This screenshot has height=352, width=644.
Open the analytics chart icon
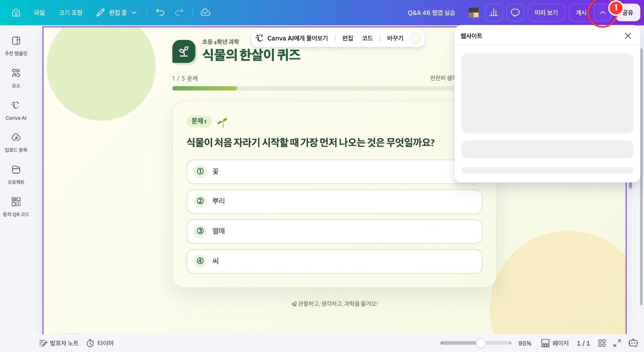[493, 12]
